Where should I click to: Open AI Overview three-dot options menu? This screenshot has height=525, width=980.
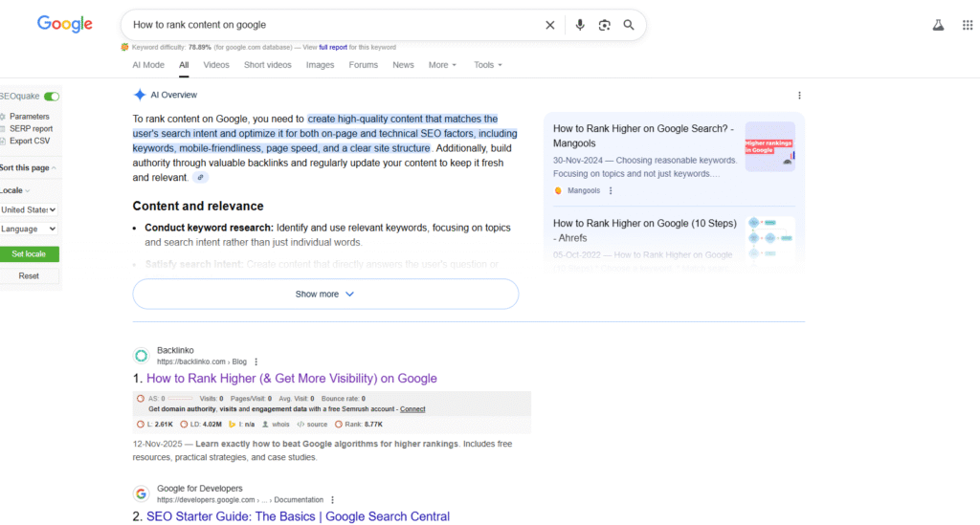click(x=799, y=96)
